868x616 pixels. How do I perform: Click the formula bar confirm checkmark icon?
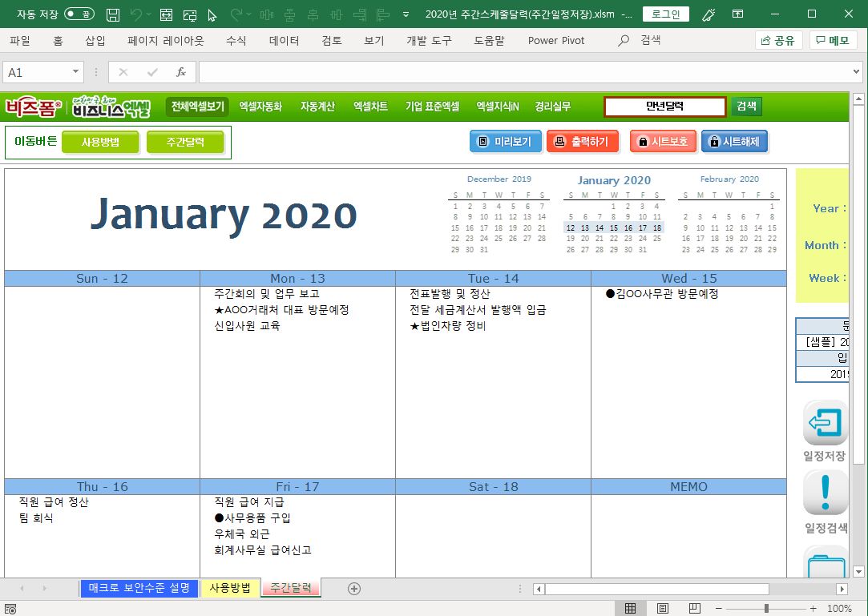(x=152, y=73)
